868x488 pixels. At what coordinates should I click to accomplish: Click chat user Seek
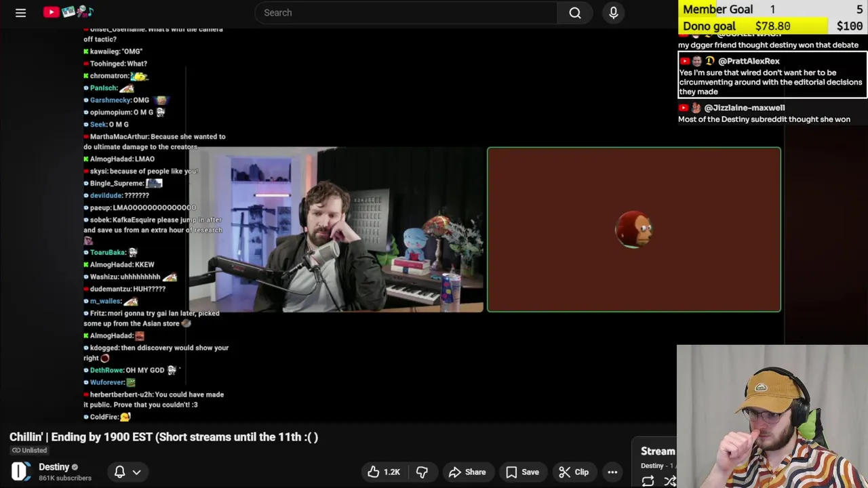pos(98,125)
